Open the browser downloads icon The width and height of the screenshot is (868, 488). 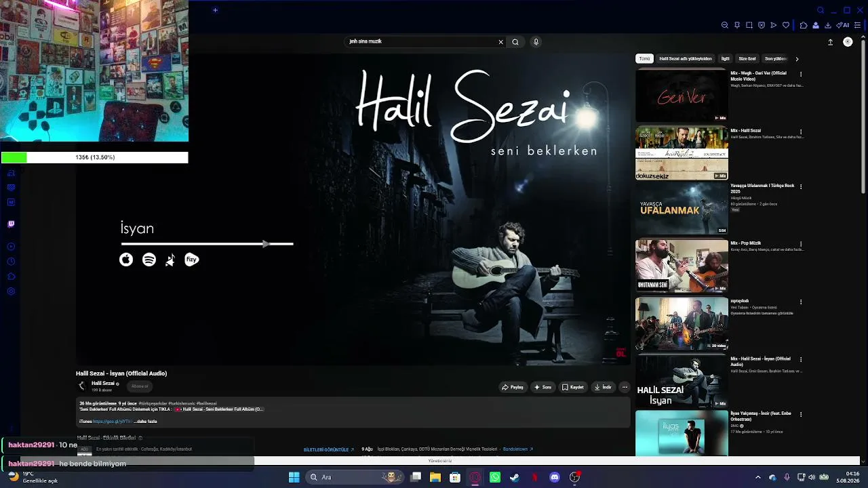(x=828, y=25)
